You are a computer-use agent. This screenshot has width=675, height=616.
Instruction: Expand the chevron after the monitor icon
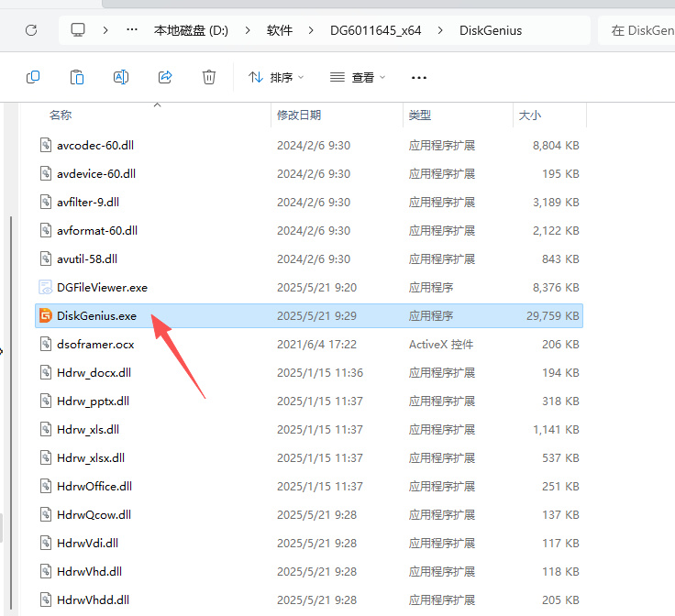[x=105, y=30]
